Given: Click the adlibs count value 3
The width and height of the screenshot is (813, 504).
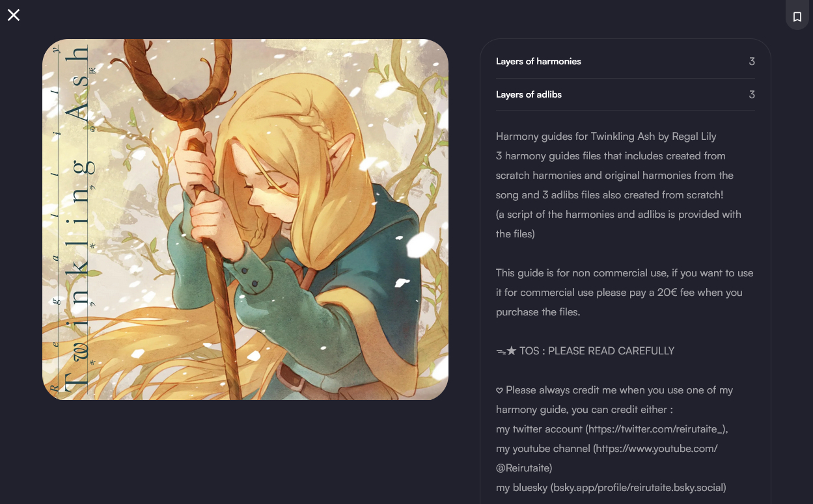Looking at the screenshot, I should click(x=752, y=95).
